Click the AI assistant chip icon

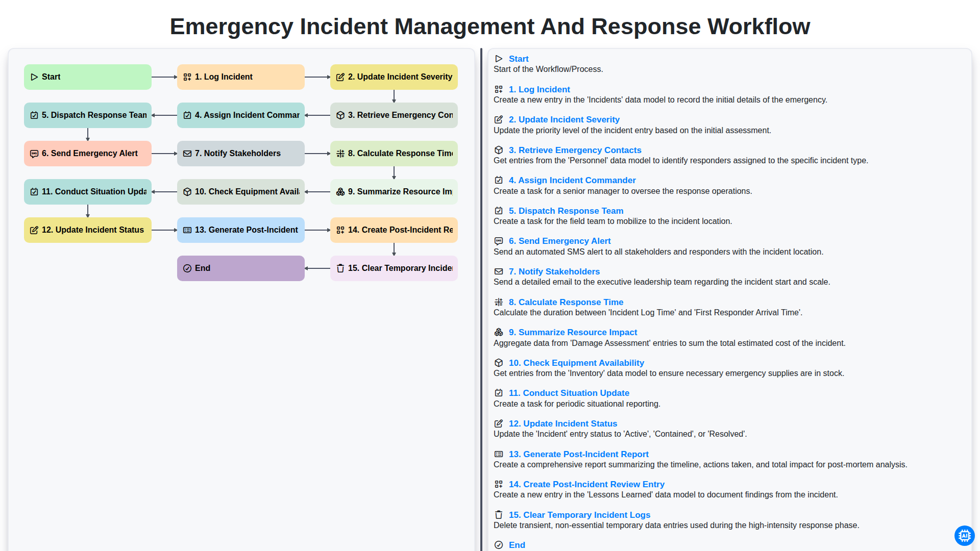964,536
